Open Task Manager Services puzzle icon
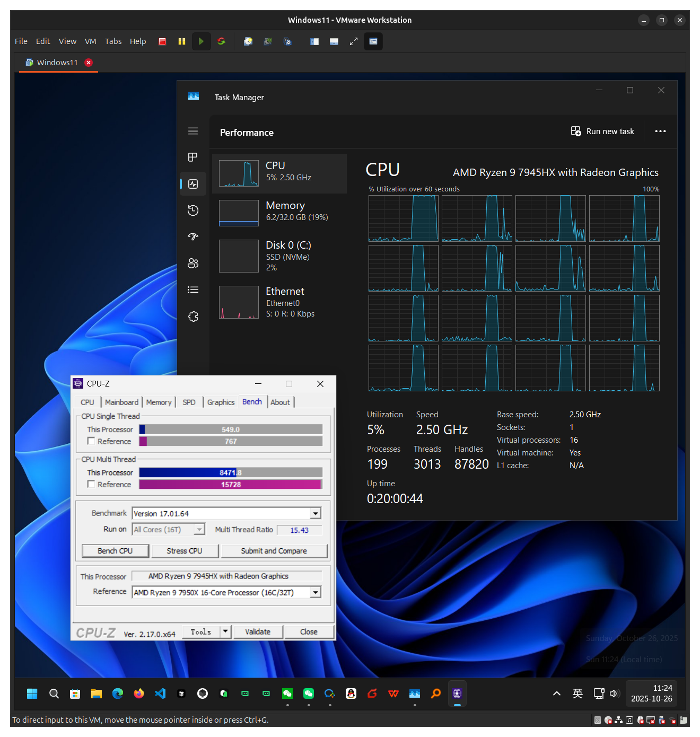Viewport: 700px width, 737px height. click(x=193, y=317)
